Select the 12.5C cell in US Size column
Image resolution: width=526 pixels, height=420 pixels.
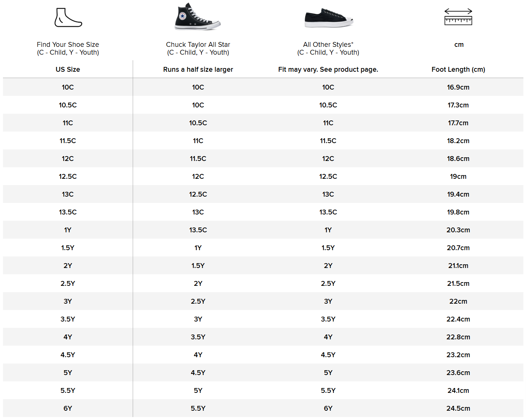click(68, 177)
